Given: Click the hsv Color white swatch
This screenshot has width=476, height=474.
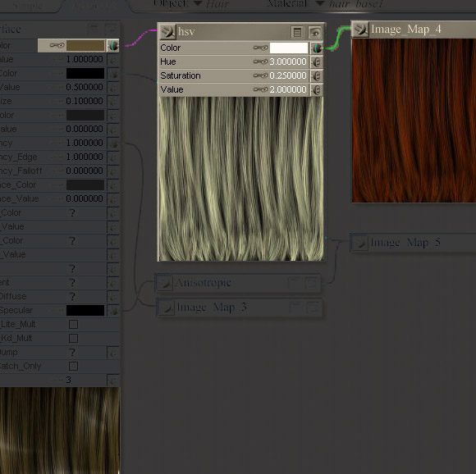Looking at the screenshot, I should (x=289, y=48).
